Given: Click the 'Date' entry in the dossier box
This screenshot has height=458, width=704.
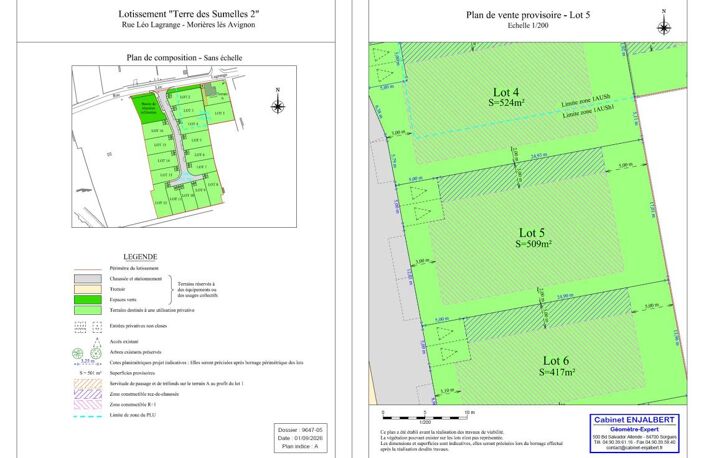Looking at the screenshot, I should pyautogui.click(x=300, y=438).
